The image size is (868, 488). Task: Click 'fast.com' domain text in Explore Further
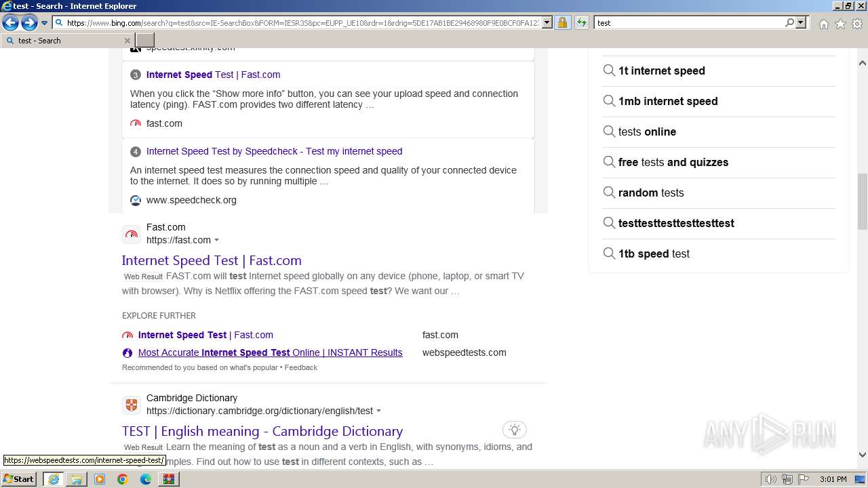click(x=440, y=335)
